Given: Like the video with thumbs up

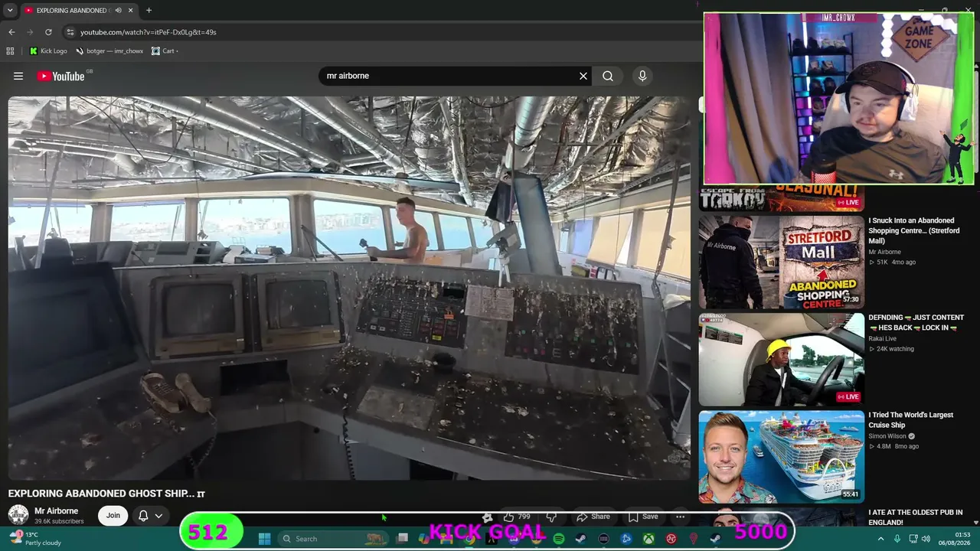Looking at the screenshot, I should point(516,517).
